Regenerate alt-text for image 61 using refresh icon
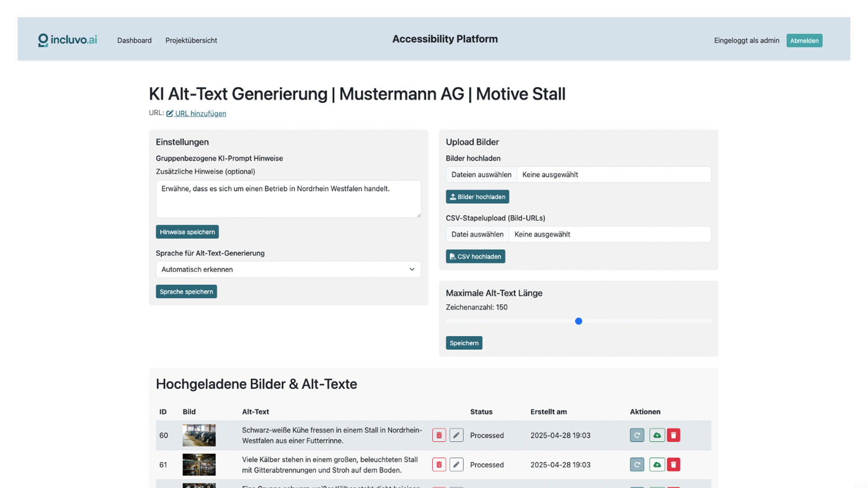This screenshot has width=868, height=488. pos(637,464)
